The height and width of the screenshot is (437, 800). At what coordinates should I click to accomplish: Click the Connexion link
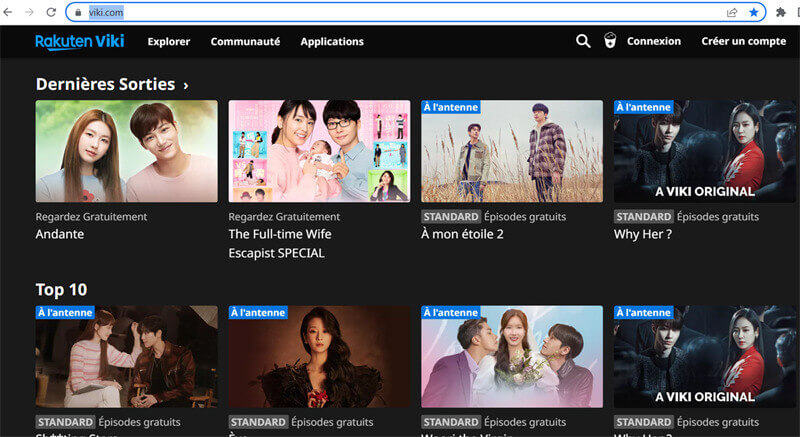click(x=654, y=41)
